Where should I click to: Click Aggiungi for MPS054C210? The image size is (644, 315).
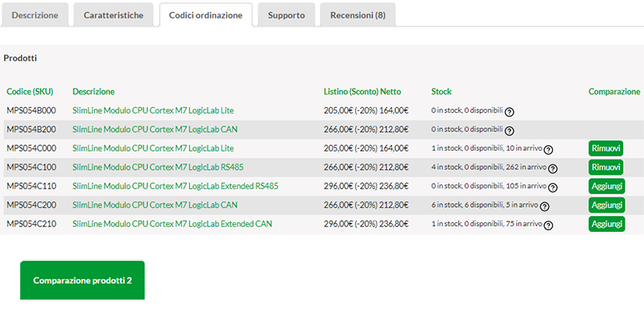pyautogui.click(x=607, y=224)
